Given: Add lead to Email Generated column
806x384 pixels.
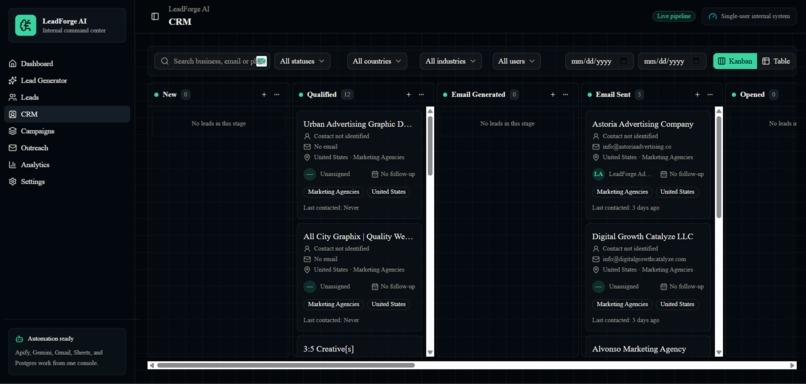Looking at the screenshot, I should (x=553, y=95).
